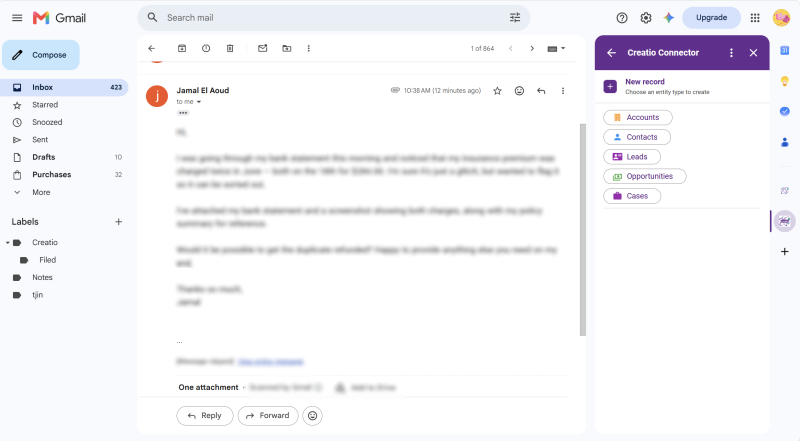
Task: Select Leads entity type
Action: point(632,157)
